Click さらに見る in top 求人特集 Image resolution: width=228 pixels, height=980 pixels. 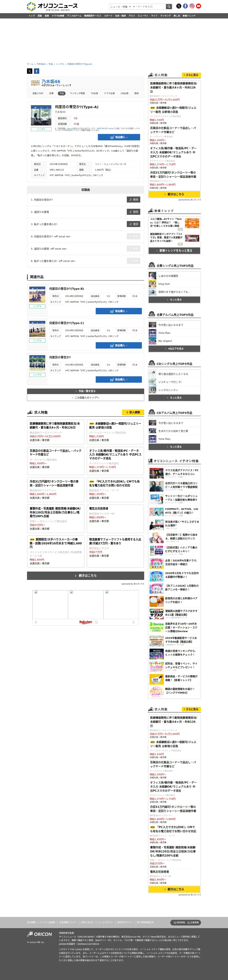coord(191,75)
